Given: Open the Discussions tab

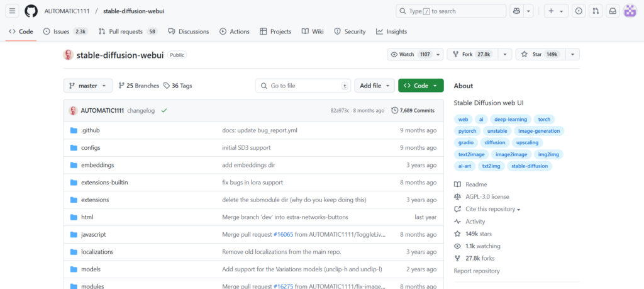Looking at the screenshot, I should coord(189,31).
